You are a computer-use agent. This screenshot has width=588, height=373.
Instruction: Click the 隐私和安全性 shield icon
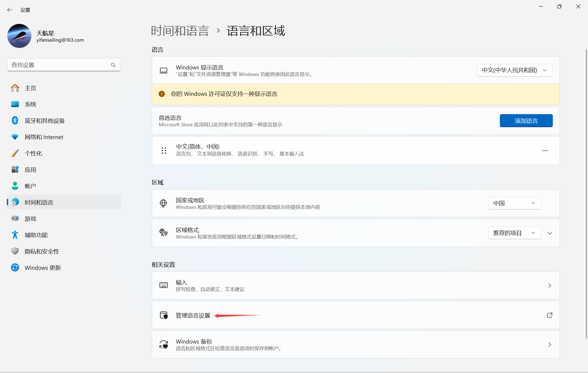coord(15,251)
